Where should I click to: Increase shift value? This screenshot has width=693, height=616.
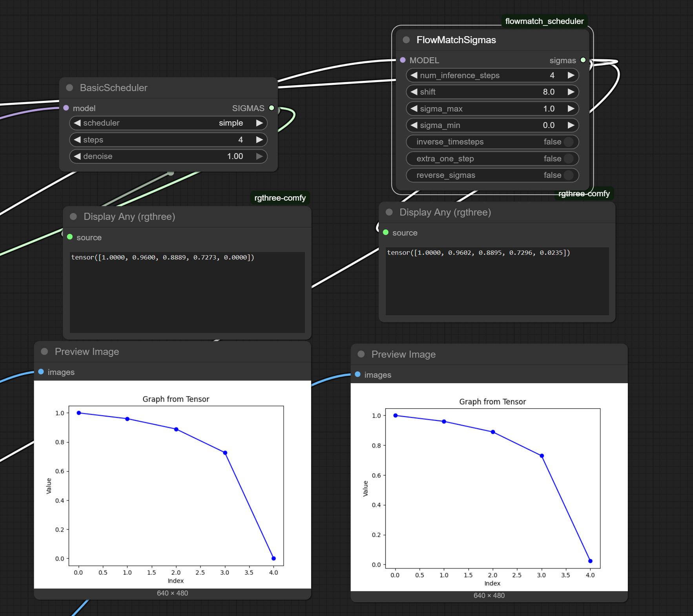(x=571, y=92)
